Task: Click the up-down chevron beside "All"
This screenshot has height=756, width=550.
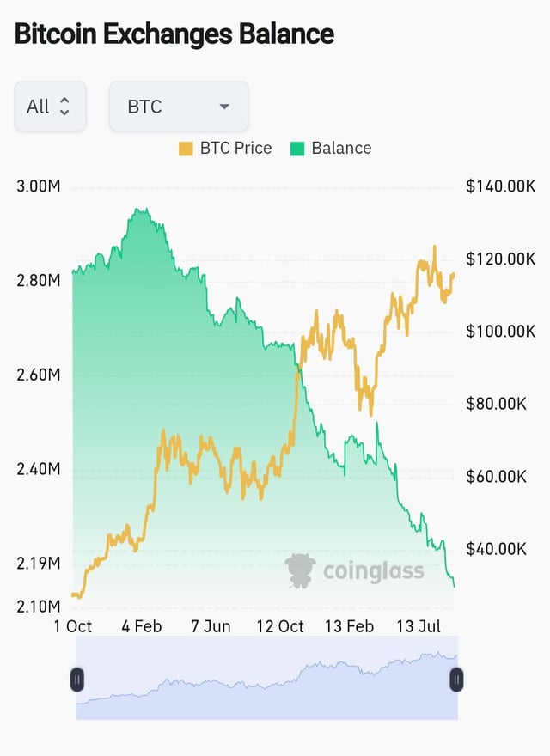Action: (64, 107)
